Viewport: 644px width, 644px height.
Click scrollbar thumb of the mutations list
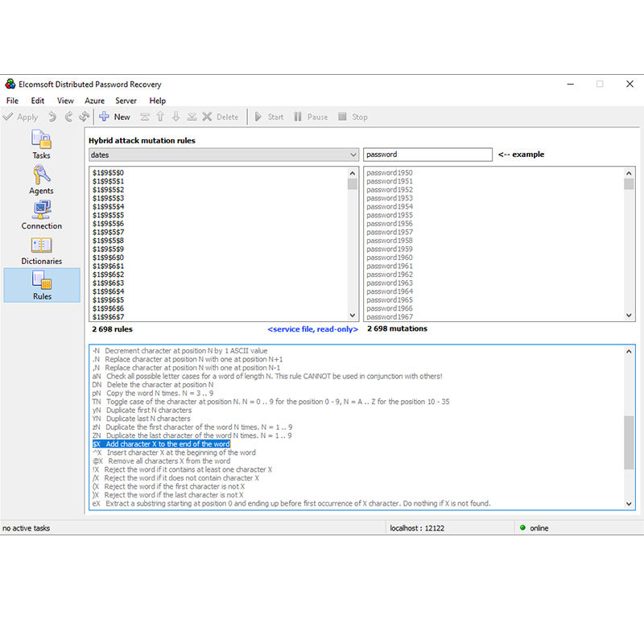[x=629, y=184]
